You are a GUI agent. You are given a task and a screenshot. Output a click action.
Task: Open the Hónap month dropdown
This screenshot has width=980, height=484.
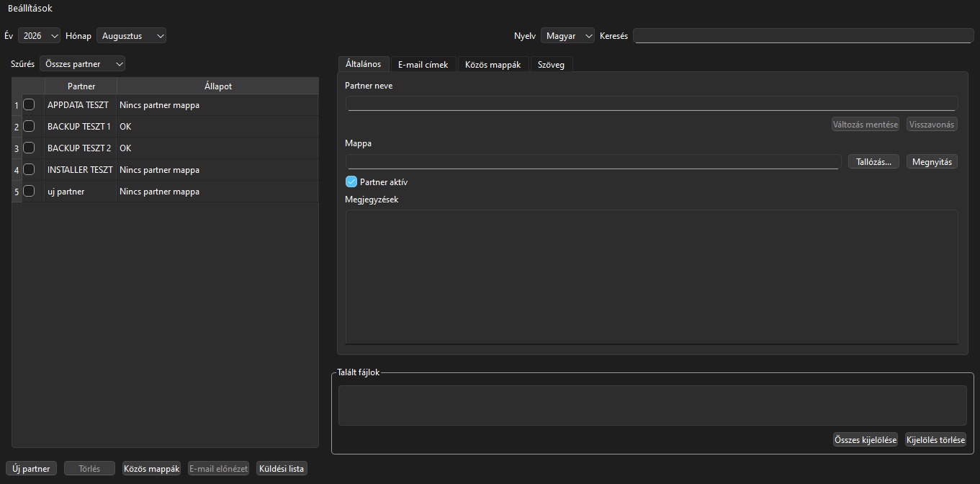point(132,35)
